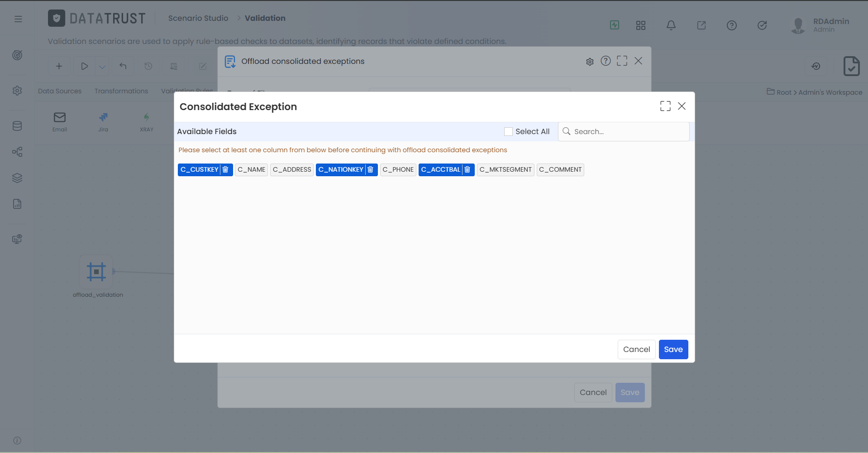Maximize the Offload consolidated exceptions window
This screenshot has width=868, height=453.
point(622,61)
